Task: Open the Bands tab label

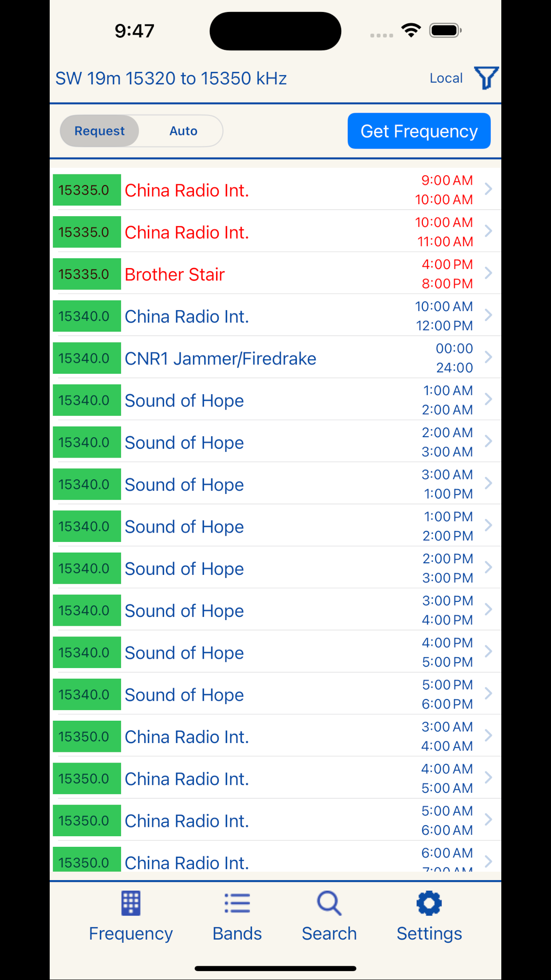Action: 237,934
